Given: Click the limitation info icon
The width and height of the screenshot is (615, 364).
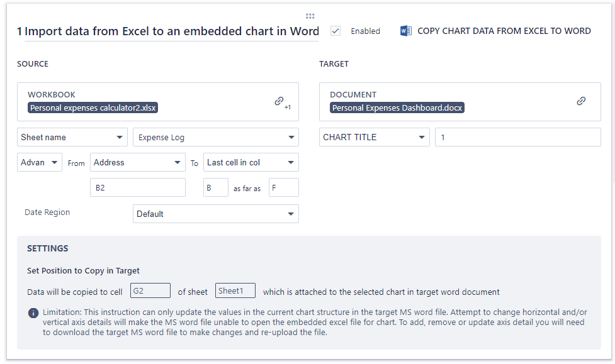Looking at the screenshot, I should tap(33, 313).
